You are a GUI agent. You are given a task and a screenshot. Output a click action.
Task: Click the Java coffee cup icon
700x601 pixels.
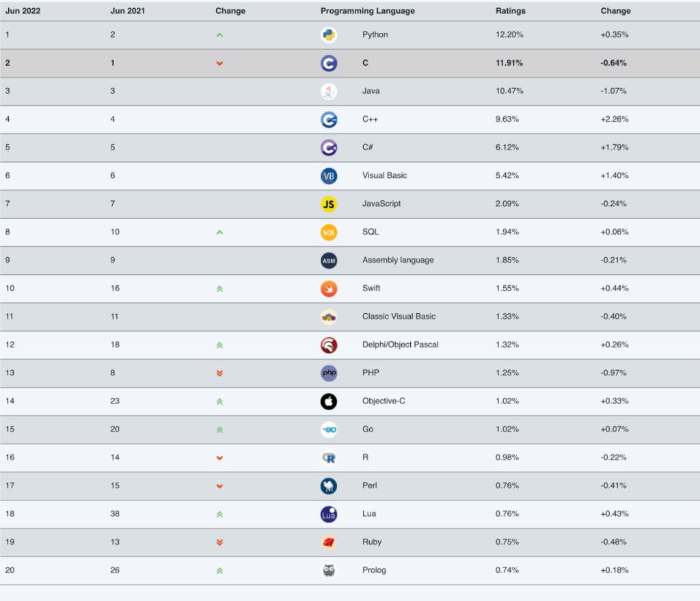329,91
